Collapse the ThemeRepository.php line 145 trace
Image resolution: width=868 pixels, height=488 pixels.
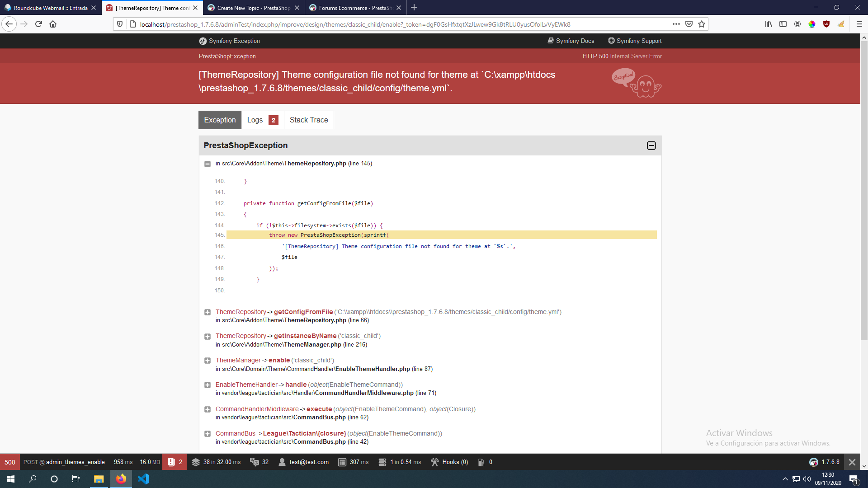[x=208, y=164]
